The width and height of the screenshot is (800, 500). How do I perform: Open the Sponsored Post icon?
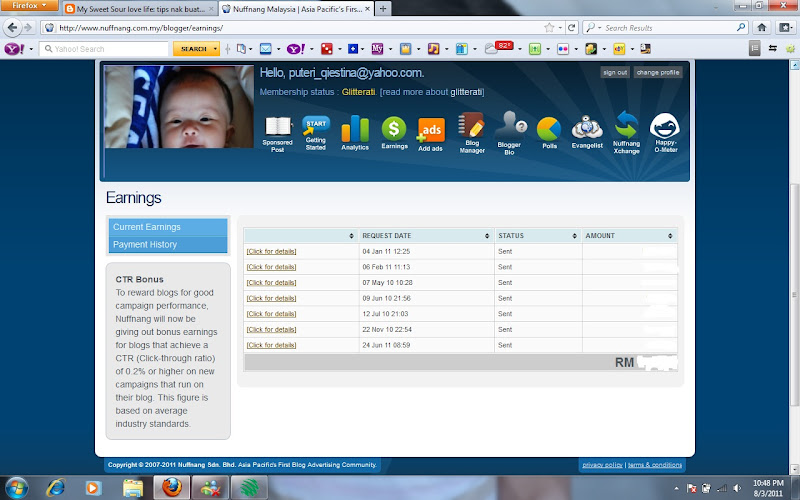coord(278,134)
